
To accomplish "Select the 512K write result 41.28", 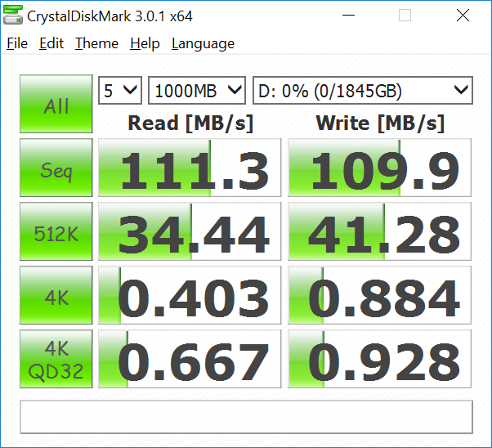I will click(380, 231).
